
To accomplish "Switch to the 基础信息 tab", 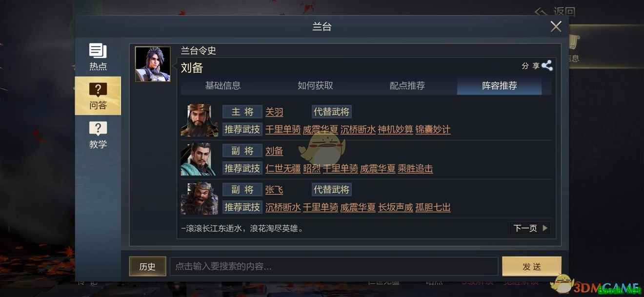I will coord(222,85).
